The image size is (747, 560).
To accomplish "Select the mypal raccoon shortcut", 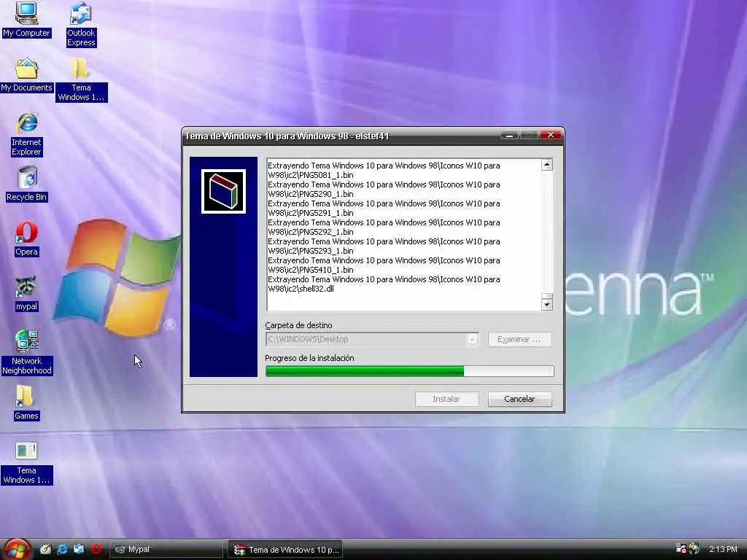I will pos(27,293).
